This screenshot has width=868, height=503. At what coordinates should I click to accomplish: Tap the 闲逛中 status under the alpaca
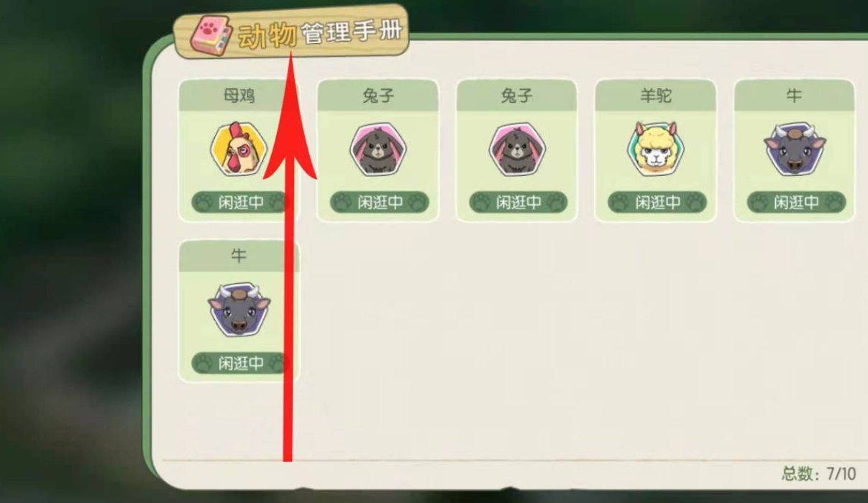[x=657, y=202]
